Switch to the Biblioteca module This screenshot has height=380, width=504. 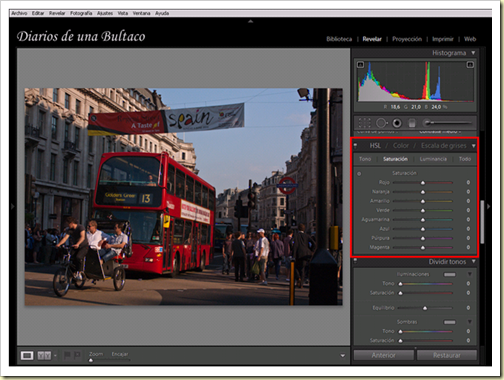pyautogui.click(x=339, y=39)
